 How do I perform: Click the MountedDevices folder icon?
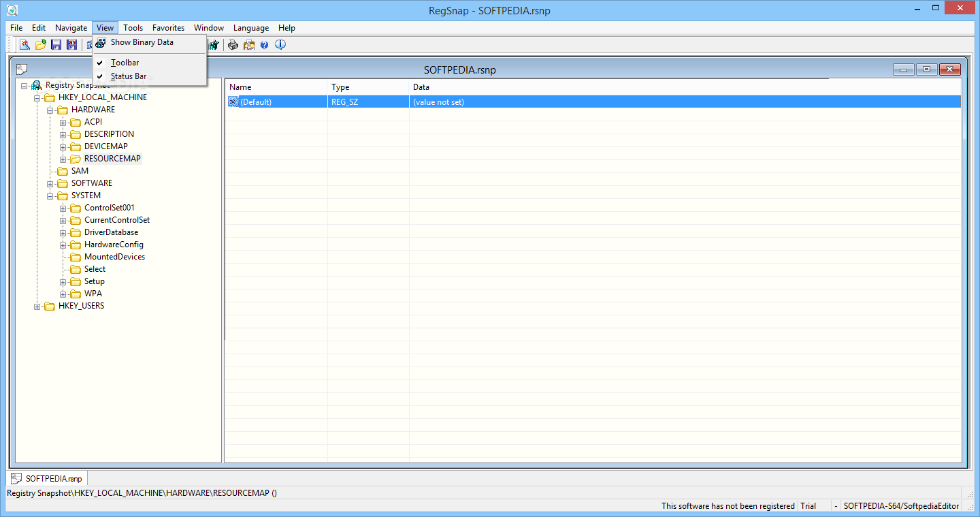coord(76,257)
